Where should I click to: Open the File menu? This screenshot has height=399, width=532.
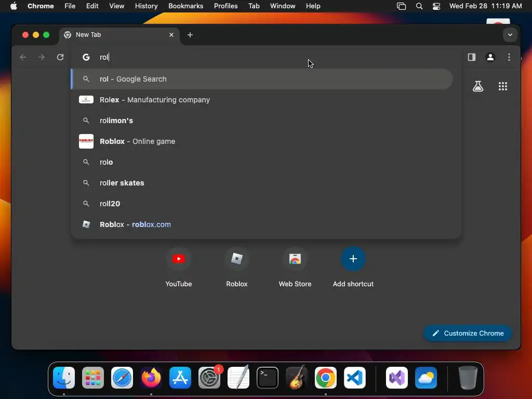[x=70, y=6]
